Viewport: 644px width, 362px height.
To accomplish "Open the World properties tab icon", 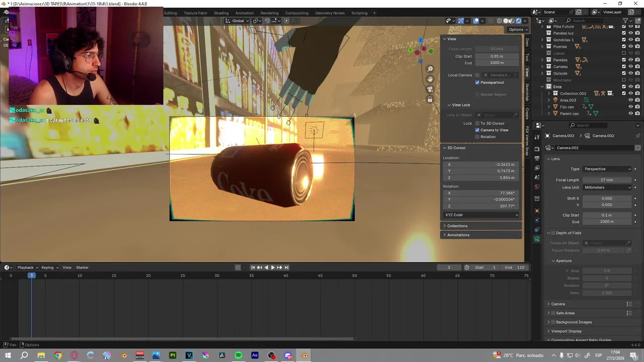I will pyautogui.click(x=537, y=187).
